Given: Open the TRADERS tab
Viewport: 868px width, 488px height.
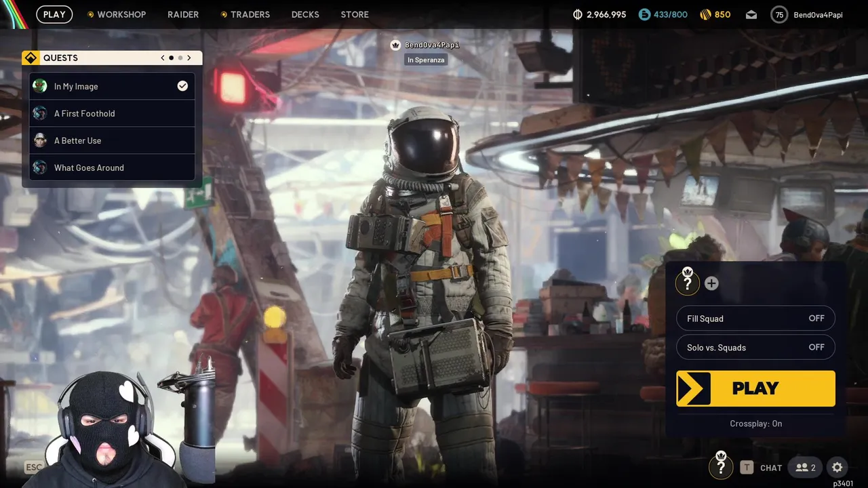Looking at the screenshot, I should click(x=250, y=14).
